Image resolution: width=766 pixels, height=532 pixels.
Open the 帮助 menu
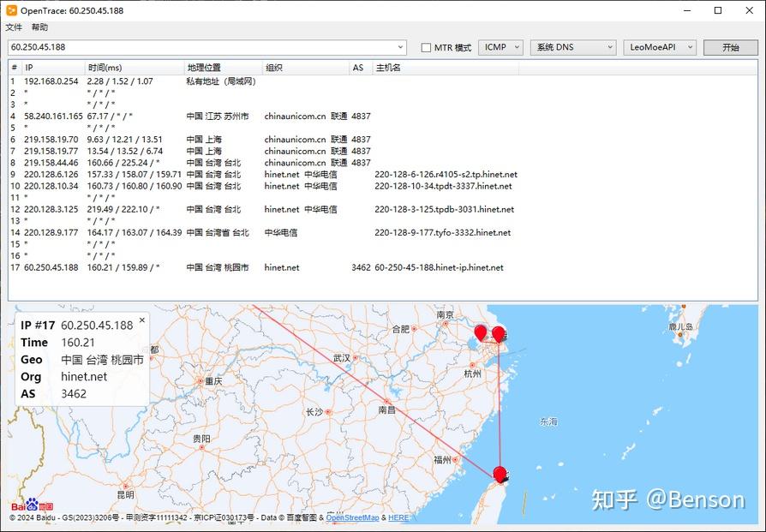point(39,27)
